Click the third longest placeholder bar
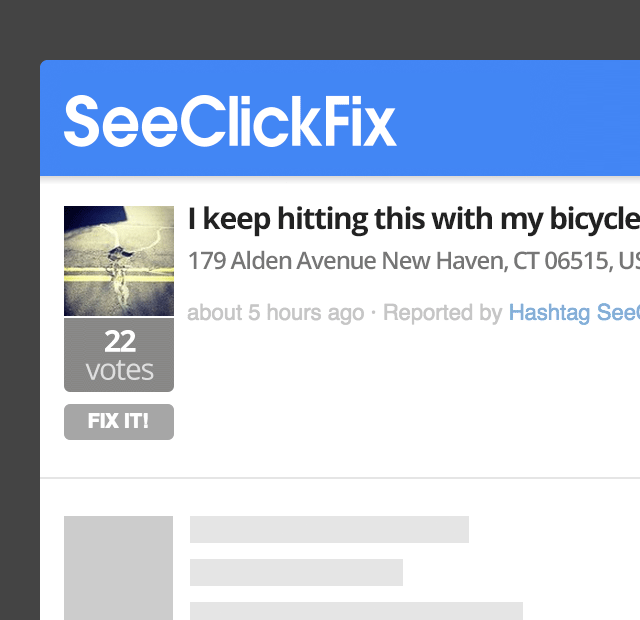This screenshot has width=640, height=620. pos(356,611)
